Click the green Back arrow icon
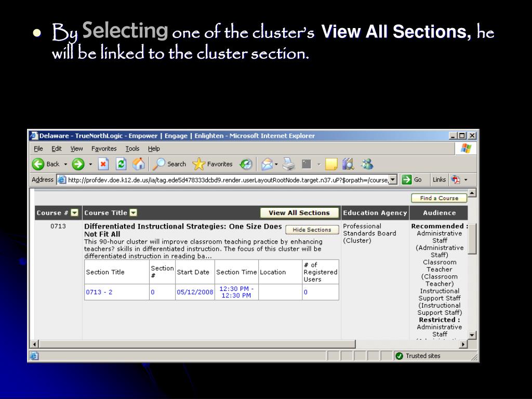 click(x=38, y=164)
